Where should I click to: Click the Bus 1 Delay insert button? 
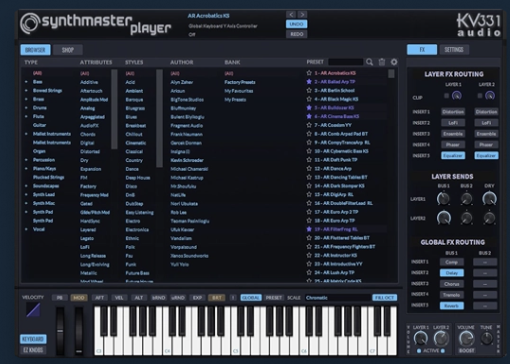(452, 273)
